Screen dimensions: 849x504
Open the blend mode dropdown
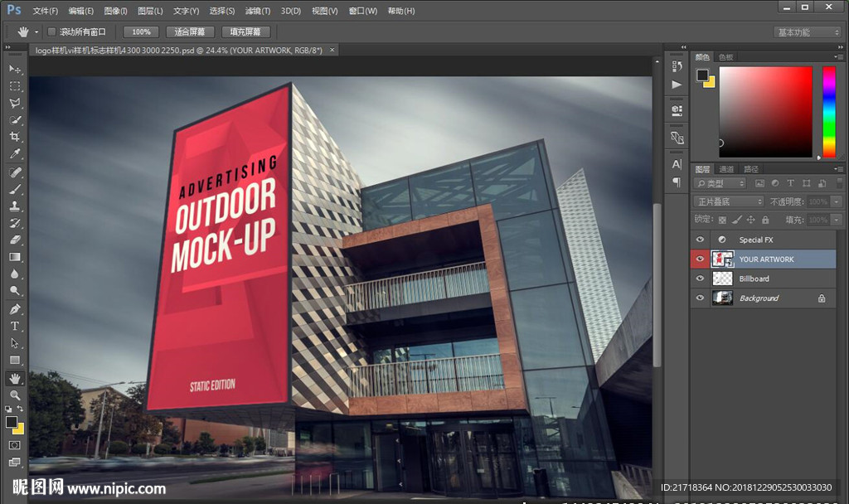tap(729, 201)
